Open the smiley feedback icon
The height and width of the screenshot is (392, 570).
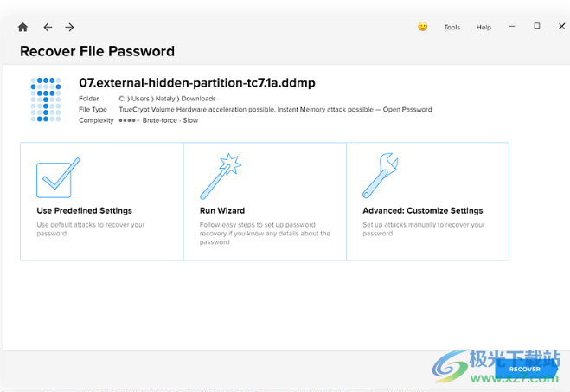pos(422,27)
